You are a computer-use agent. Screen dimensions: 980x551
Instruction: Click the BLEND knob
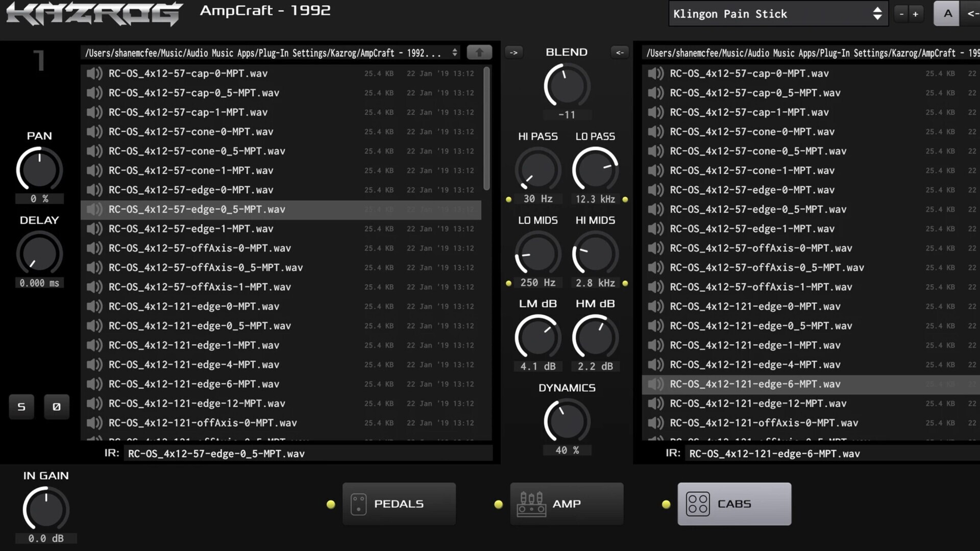(567, 86)
